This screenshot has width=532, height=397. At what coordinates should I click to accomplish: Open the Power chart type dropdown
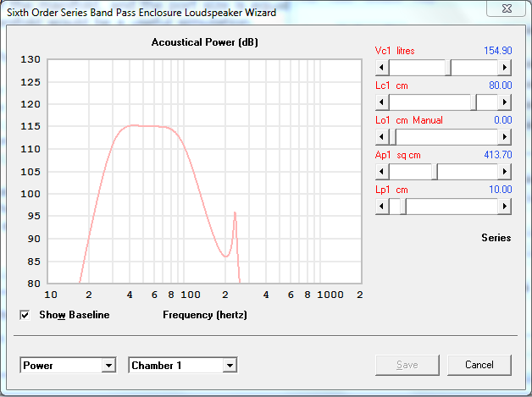click(x=108, y=366)
